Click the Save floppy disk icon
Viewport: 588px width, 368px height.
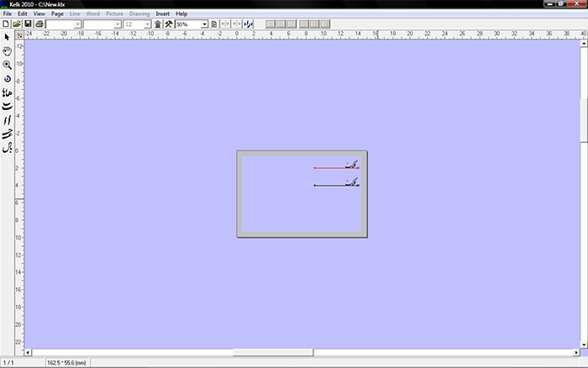28,24
